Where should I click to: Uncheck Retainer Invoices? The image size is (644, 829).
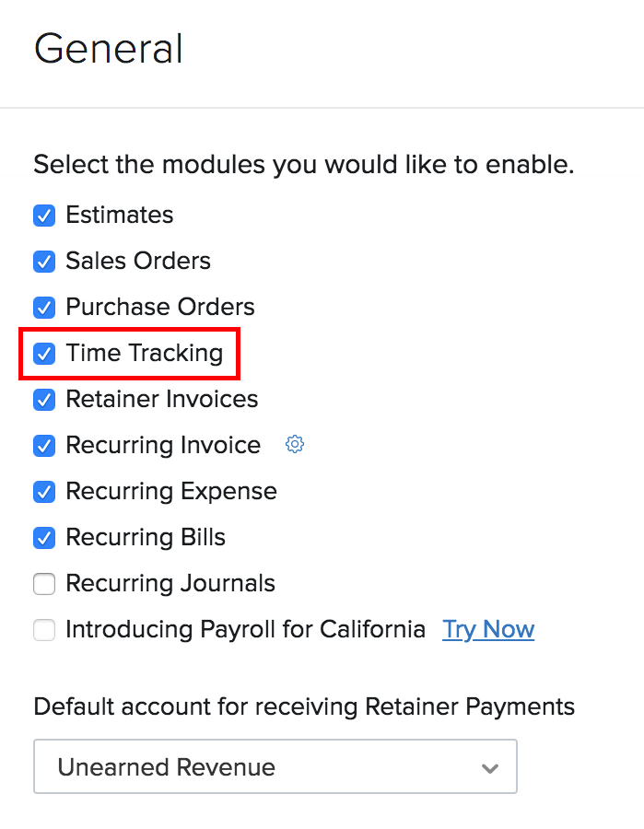pyautogui.click(x=44, y=400)
